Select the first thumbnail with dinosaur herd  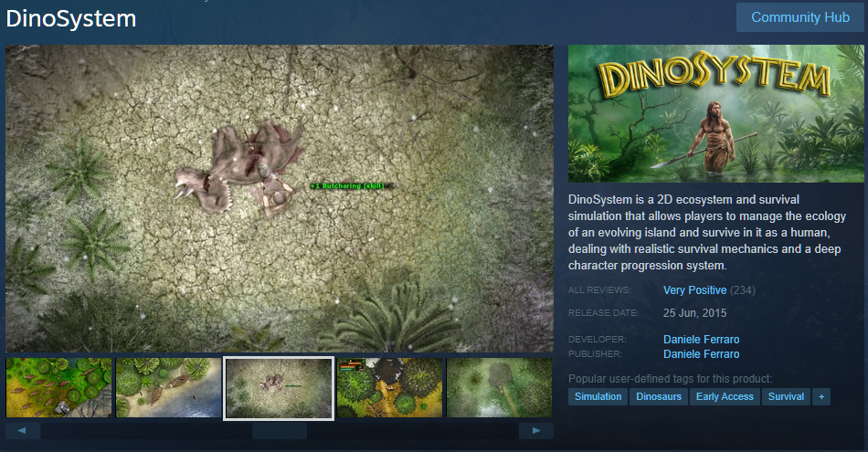tap(58, 387)
